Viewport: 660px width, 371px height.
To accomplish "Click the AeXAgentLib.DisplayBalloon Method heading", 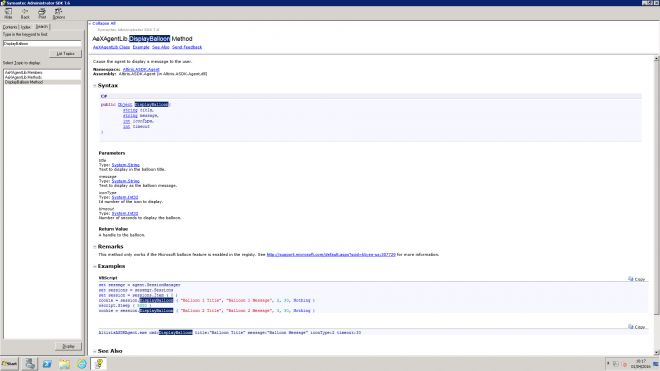I will (142, 39).
